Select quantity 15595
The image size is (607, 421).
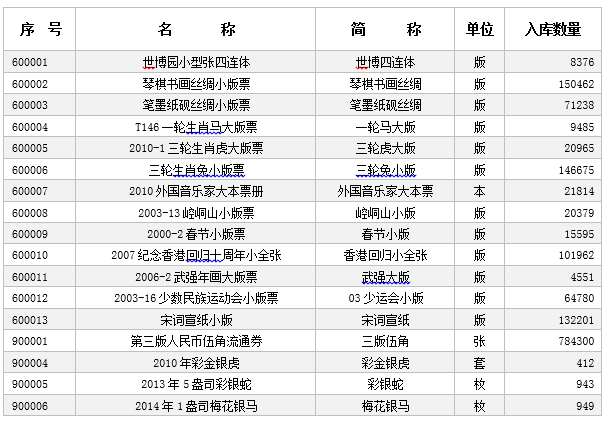tap(579, 234)
